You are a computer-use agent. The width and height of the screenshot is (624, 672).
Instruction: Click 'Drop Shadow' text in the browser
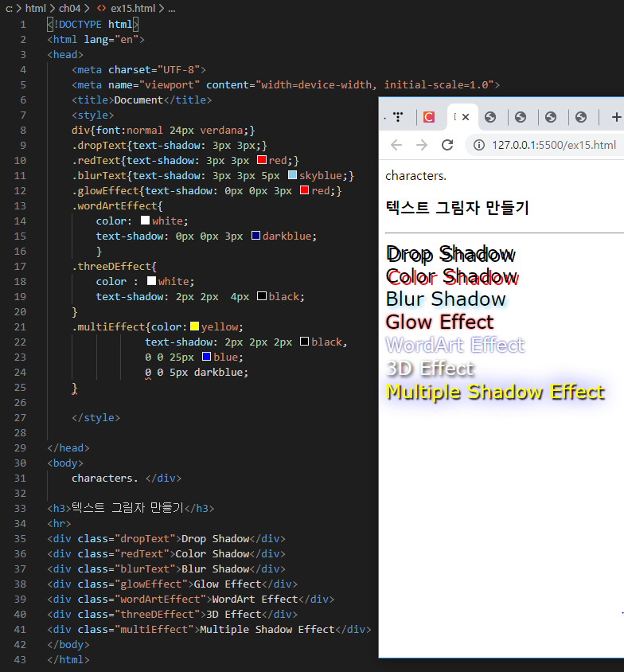[450, 254]
